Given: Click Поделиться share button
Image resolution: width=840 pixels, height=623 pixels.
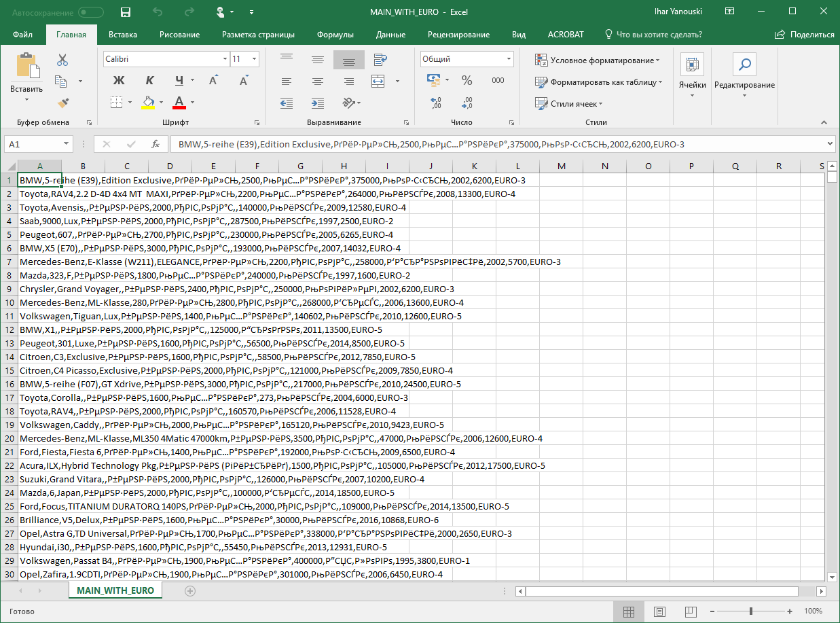Looking at the screenshot, I should [805, 35].
